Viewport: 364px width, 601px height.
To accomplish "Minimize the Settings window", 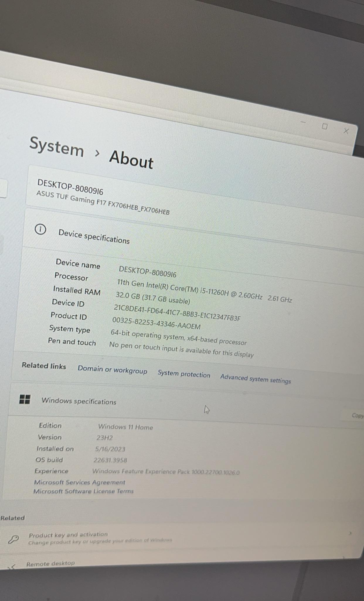I will [x=303, y=122].
